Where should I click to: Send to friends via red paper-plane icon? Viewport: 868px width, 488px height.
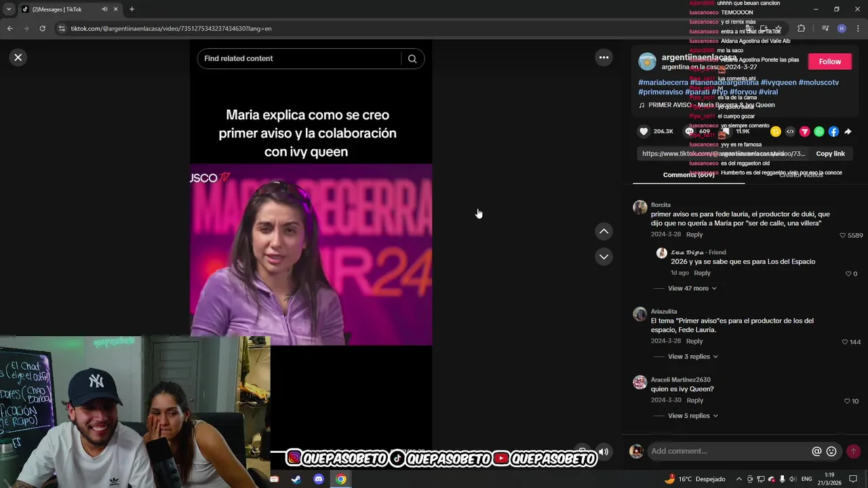coord(805,131)
